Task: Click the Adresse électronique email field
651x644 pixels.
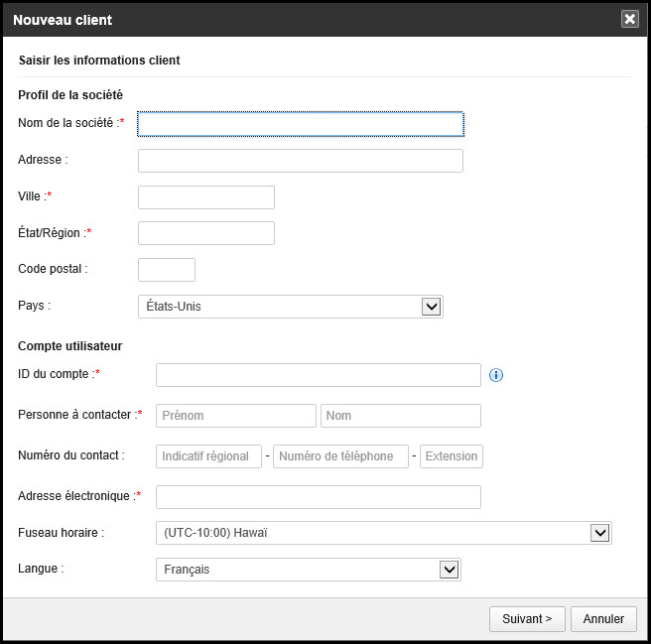Action: click(x=319, y=497)
